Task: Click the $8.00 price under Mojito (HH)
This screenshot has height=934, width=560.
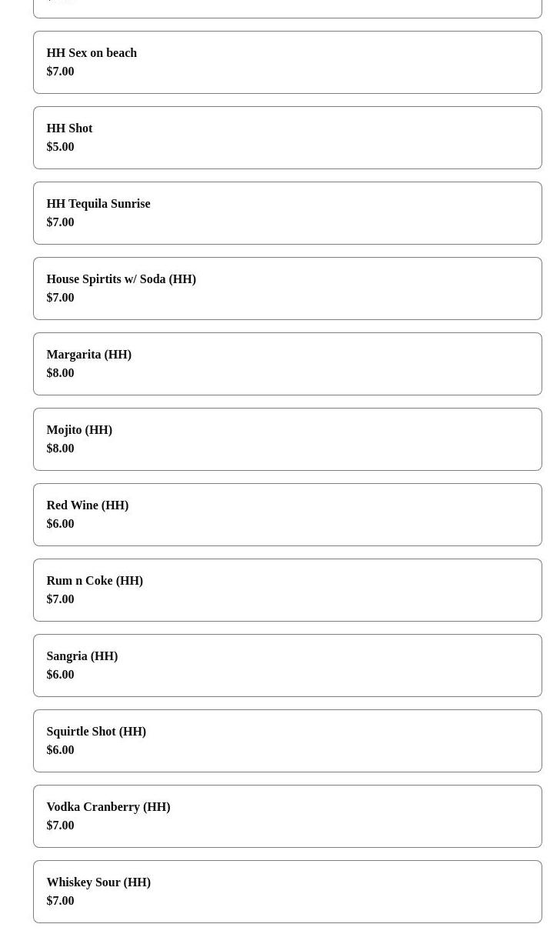Action: click(x=60, y=449)
